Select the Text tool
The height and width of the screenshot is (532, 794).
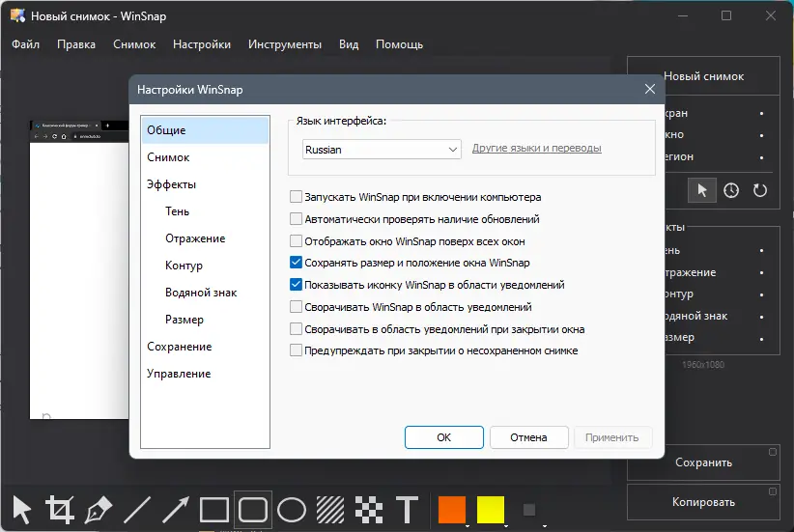pos(408,509)
